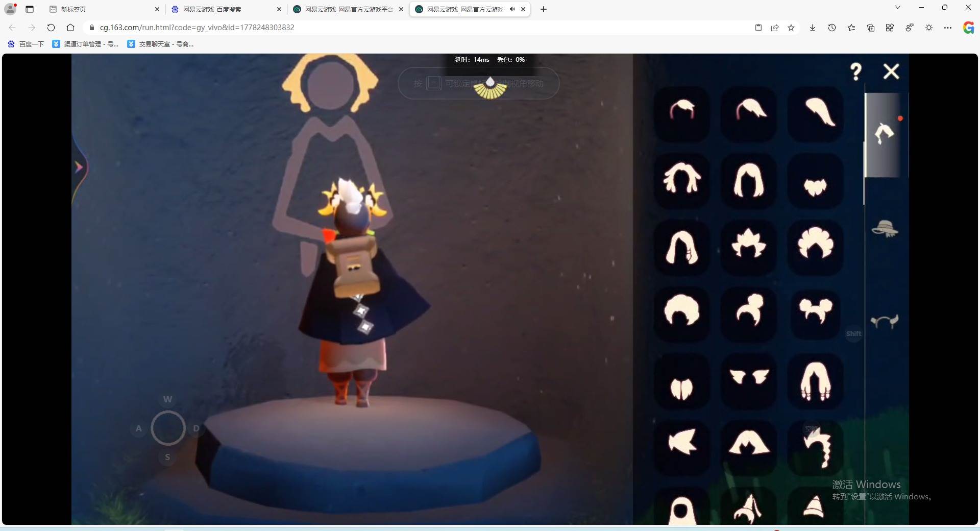Choose the short swoop hairstyle in the first row
This screenshot has height=531, width=980.
[682, 113]
